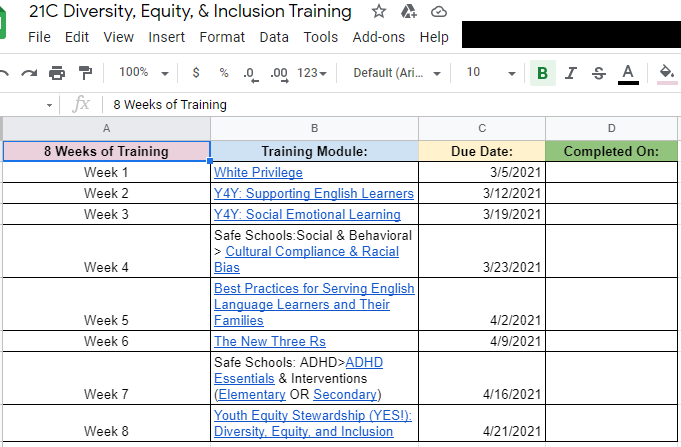Check the cloud save status icon
Screen dimensions: 681x447
(438, 12)
